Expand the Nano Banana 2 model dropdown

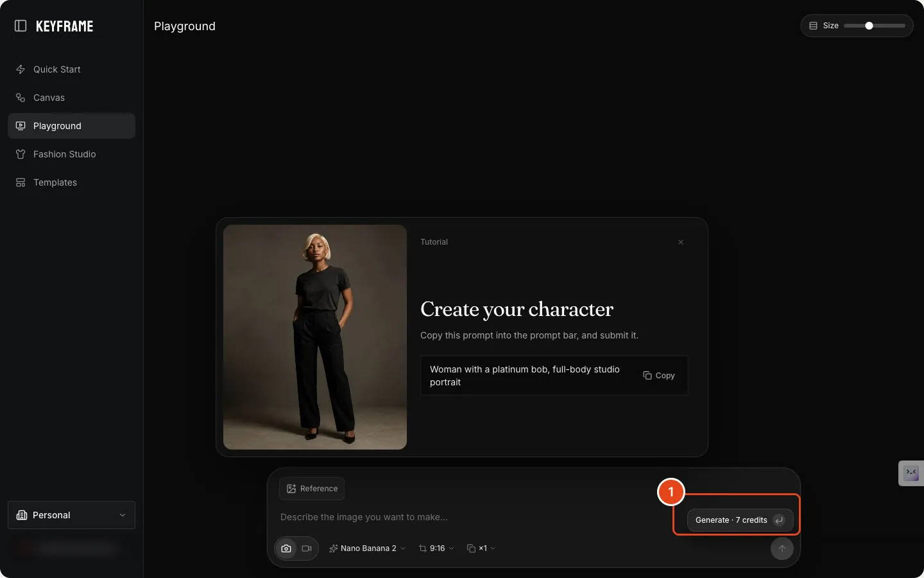[x=367, y=548]
